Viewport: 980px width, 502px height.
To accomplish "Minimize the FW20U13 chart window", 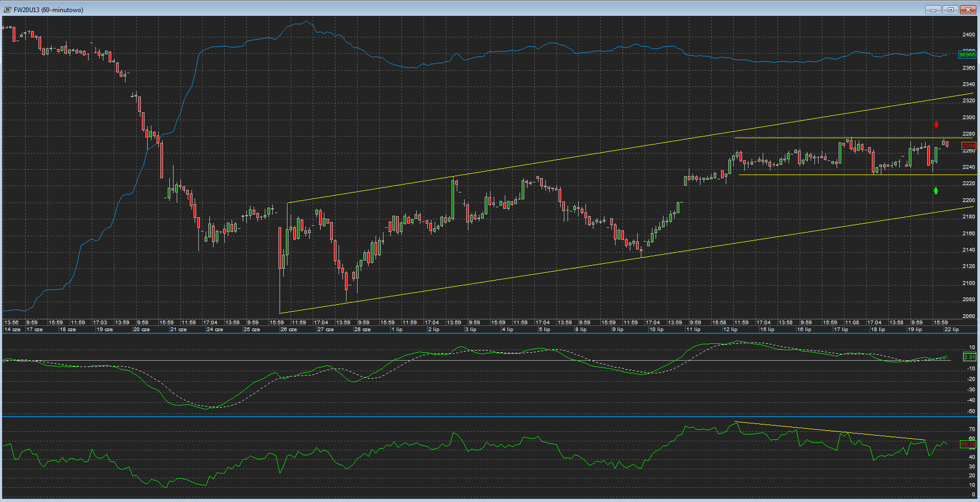I will tap(933, 9).
